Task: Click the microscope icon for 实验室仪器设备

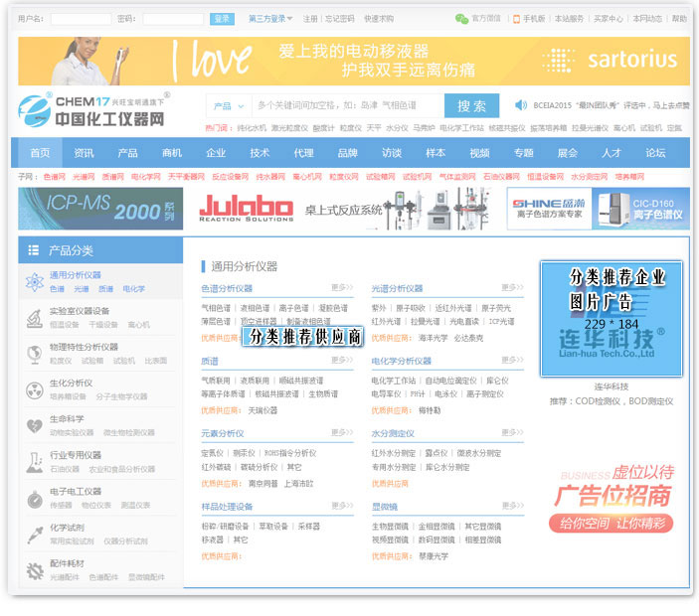Action: [x=33, y=317]
